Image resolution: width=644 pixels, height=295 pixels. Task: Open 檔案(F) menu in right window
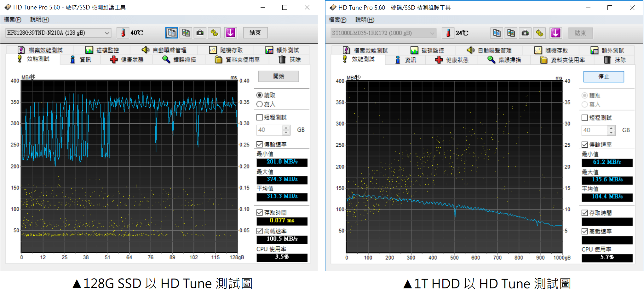point(338,20)
